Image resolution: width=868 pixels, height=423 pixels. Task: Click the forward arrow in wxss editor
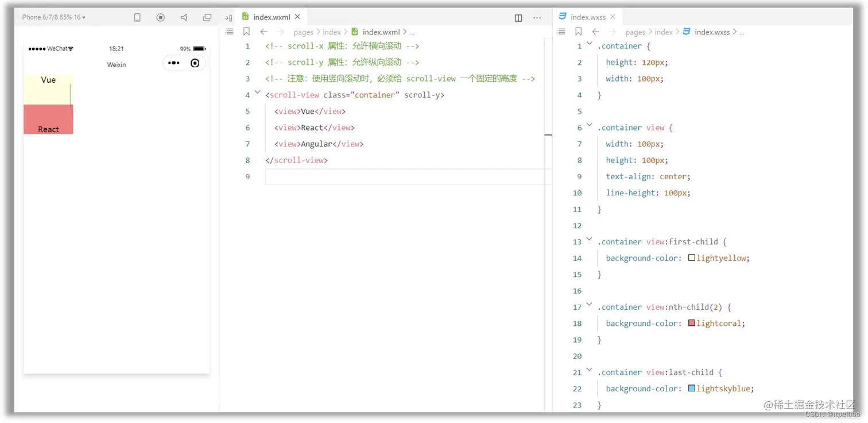point(613,32)
